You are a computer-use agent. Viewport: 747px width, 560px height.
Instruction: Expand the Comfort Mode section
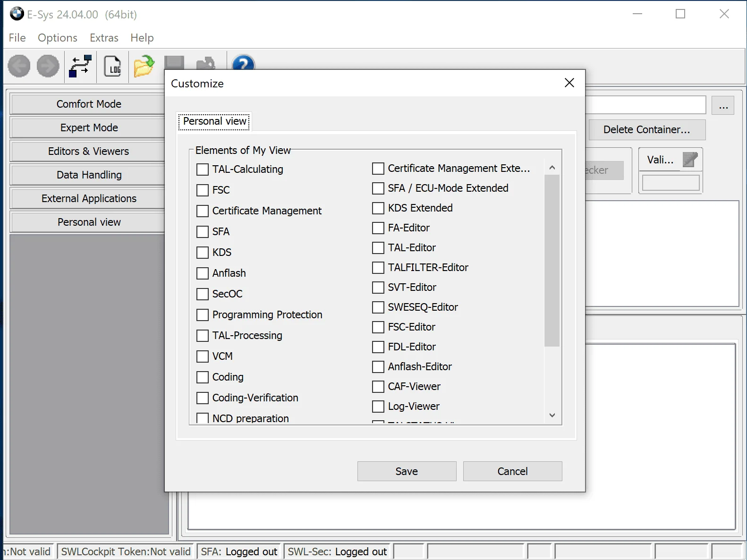pyautogui.click(x=89, y=104)
